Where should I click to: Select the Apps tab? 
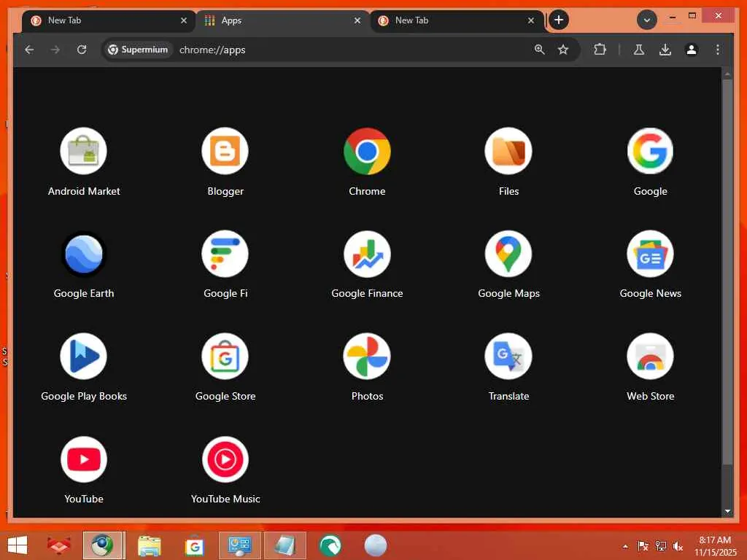tap(282, 20)
